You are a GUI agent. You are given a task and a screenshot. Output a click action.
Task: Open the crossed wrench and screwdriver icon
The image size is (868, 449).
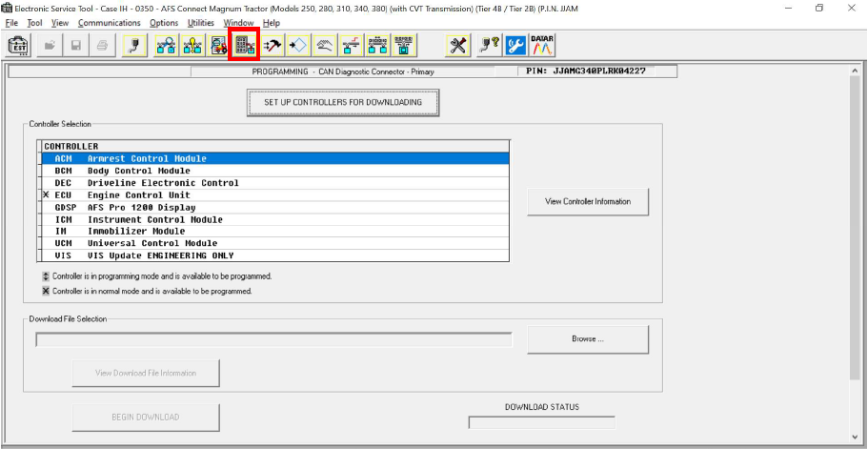(457, 46)
